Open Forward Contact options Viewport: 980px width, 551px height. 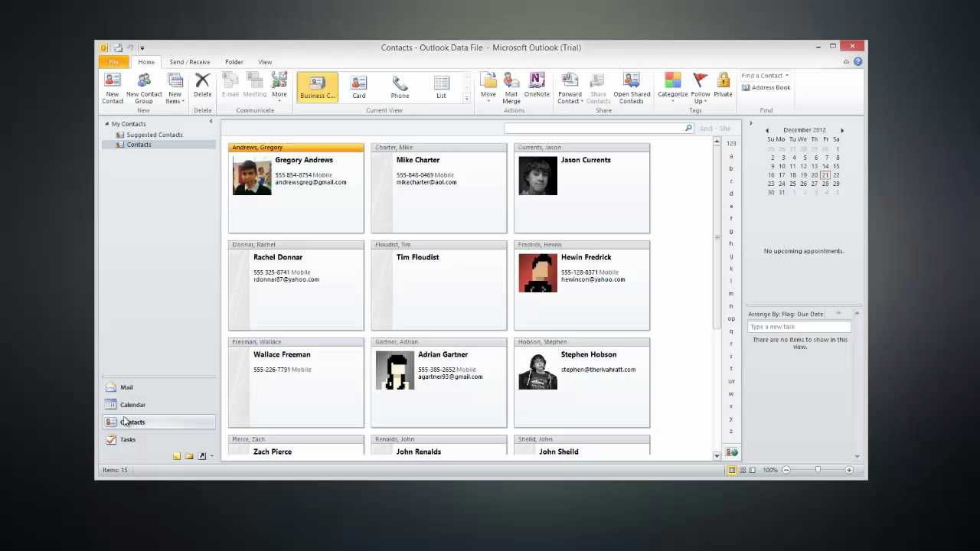coord(570,88)
